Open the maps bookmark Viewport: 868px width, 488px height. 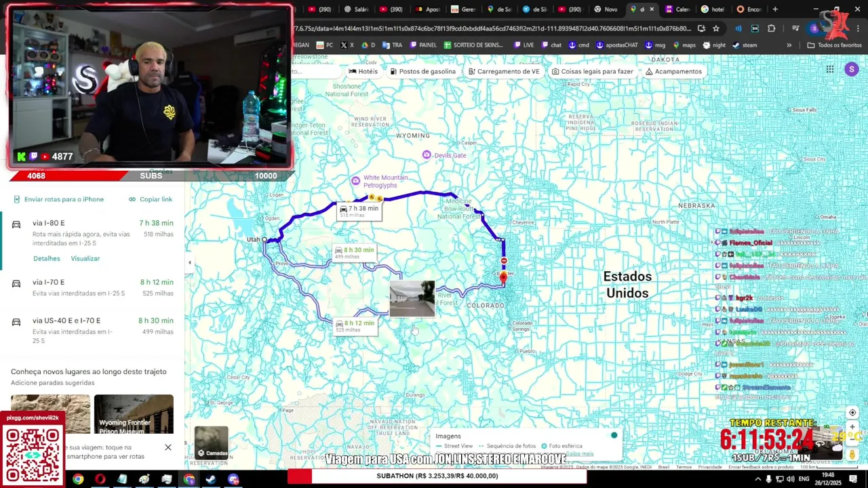684,45
